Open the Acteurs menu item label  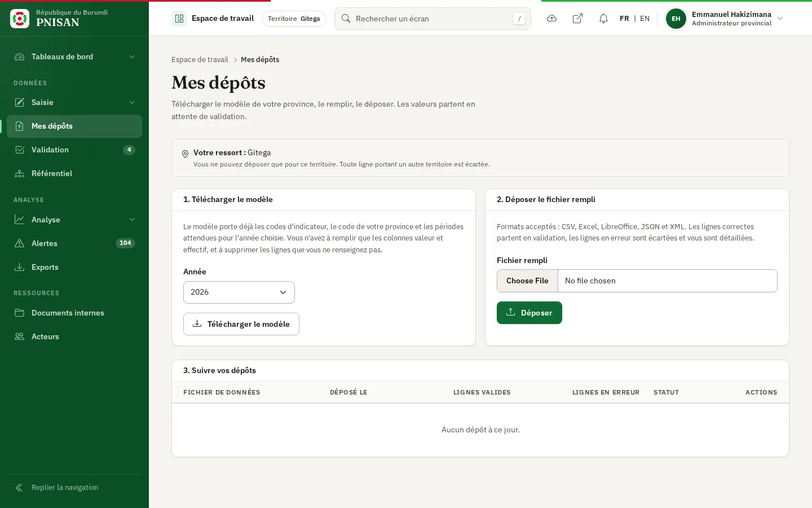tap(45, 336)
